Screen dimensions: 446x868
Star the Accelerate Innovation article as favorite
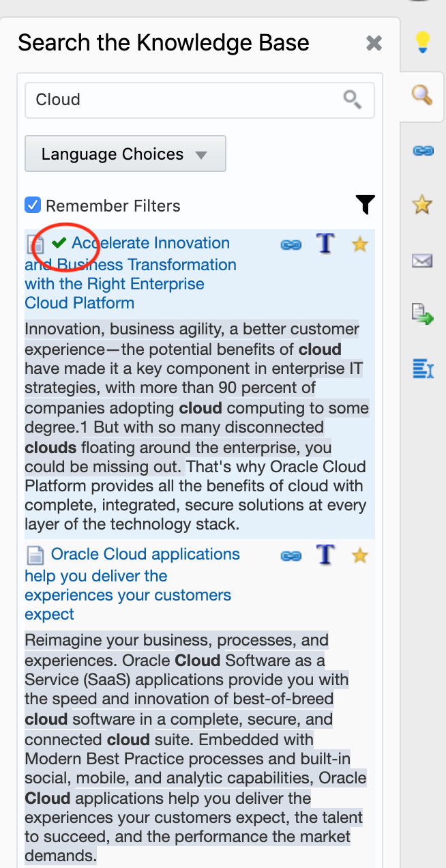[x=359, y=244]
